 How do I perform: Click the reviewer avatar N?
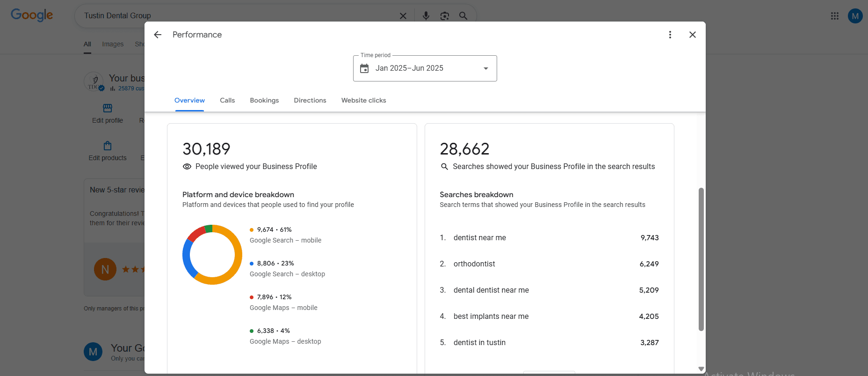click(x=105, y=269)
